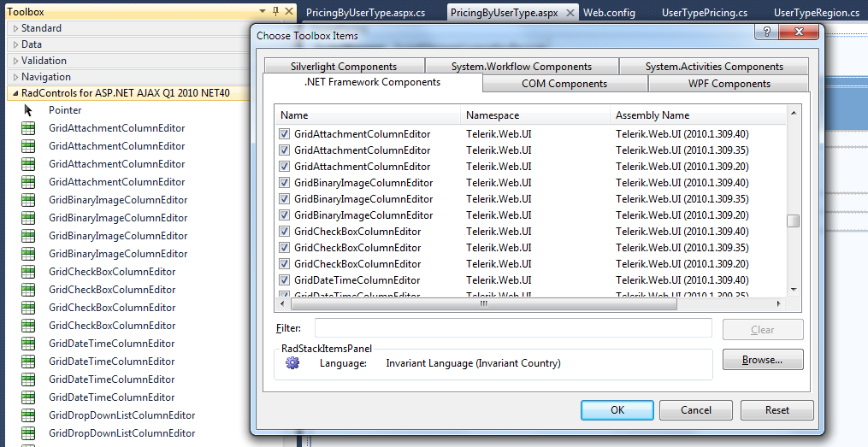Uncheck GridDateTimeColumnEditor box for version 2010.1.309.40
868x447 pixels.
coord(284,280)
